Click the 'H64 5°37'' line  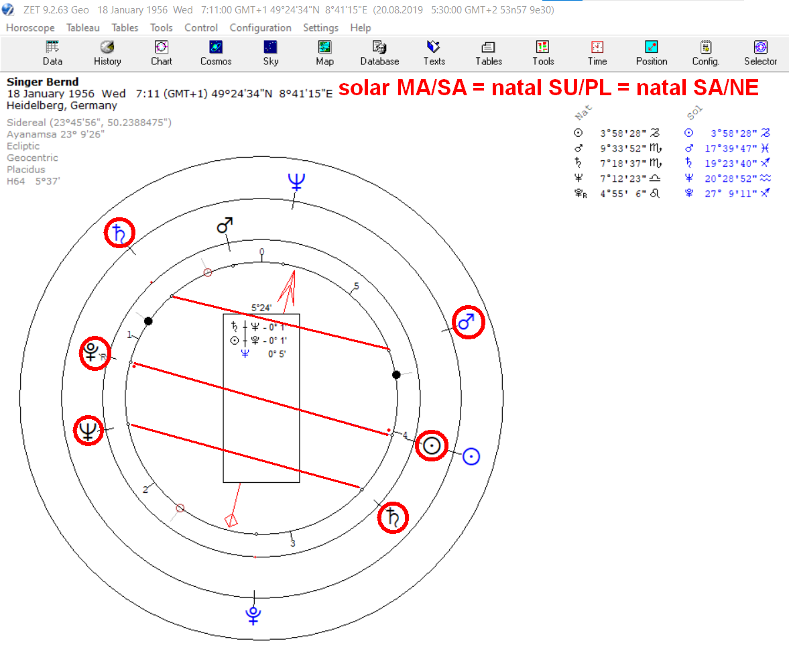click(34, 180)
